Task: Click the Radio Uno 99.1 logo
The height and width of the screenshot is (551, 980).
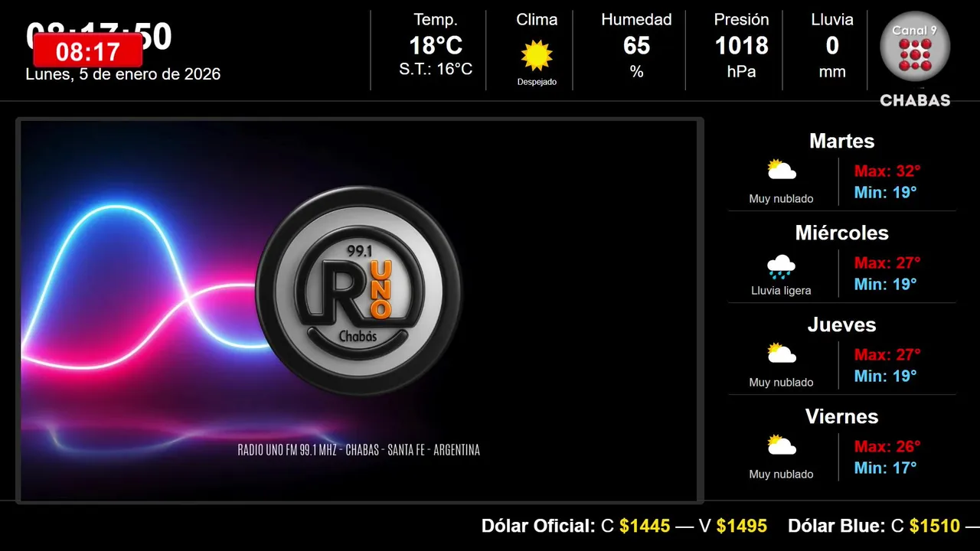Action: coord(358,291)
